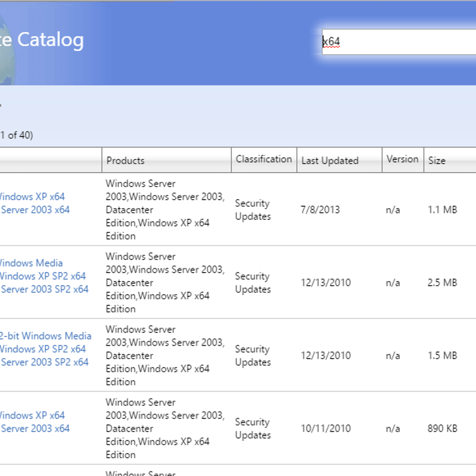Image resolution: width=476 pixels, height=476 pixels.
Task: Select the 2.5 MB size cell
Action: (x=442, y=283)
